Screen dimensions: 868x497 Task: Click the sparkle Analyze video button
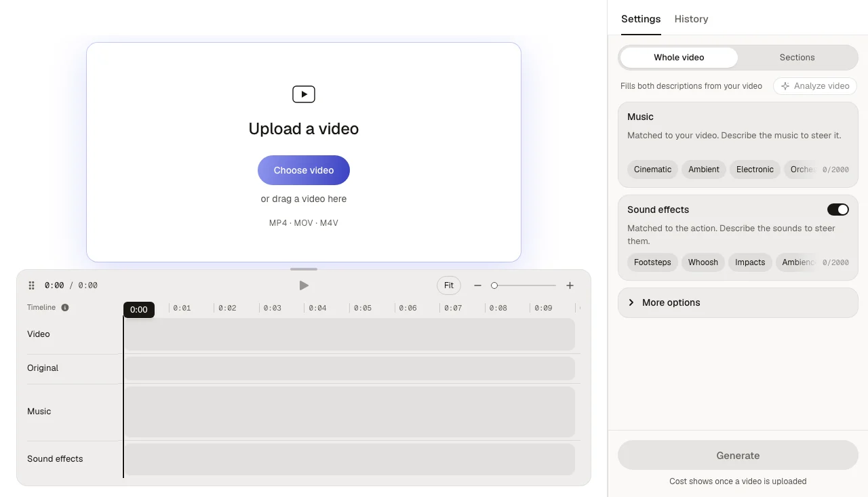coord(815,86)
